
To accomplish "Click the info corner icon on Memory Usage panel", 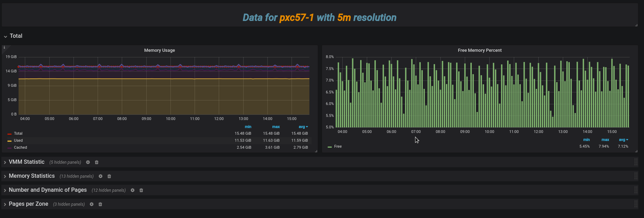I will coord(5,48).
